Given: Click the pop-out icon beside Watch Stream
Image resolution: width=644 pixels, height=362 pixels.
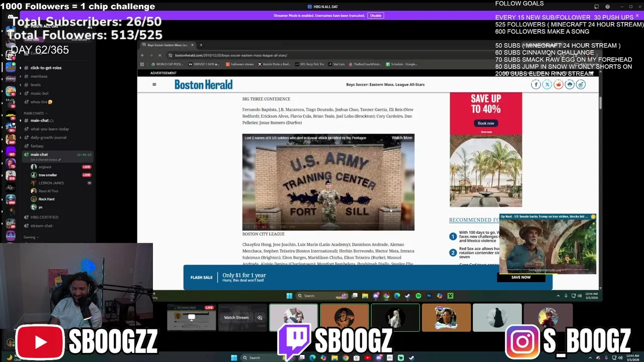Looking at the screenshot, I should (260, 318).
